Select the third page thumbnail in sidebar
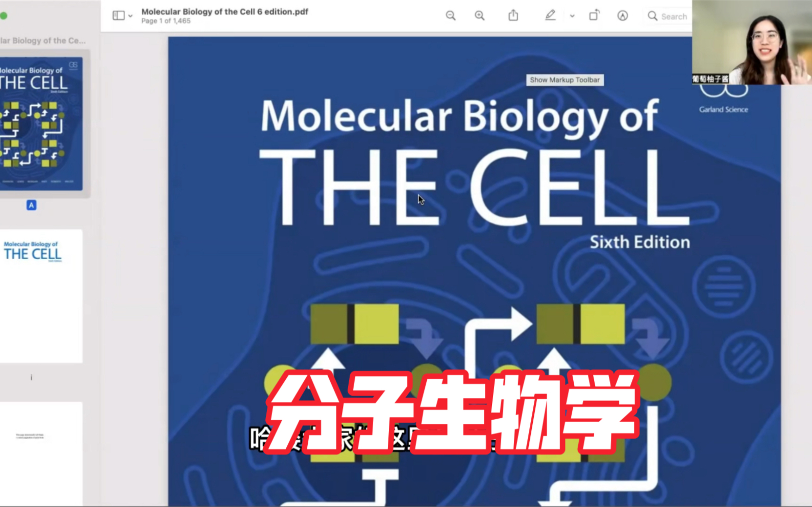 pos(41,453)
